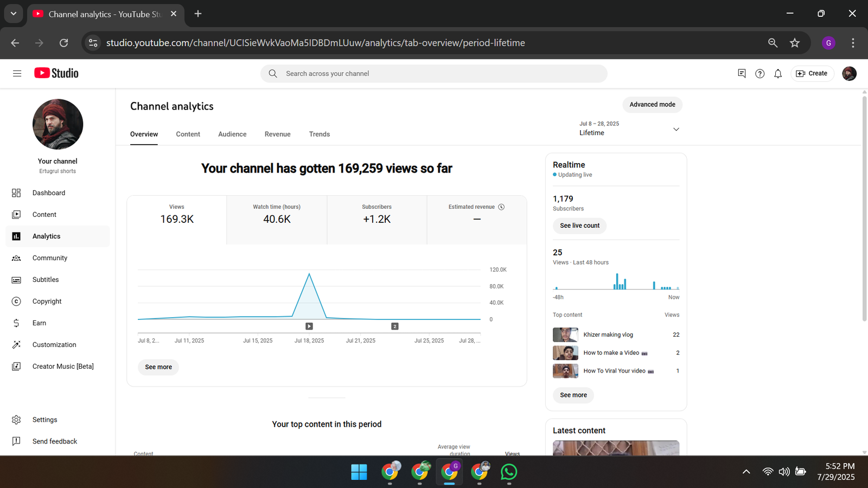Open the notifications bell
This screenshot has height=488, width=868.
point(778,73)
